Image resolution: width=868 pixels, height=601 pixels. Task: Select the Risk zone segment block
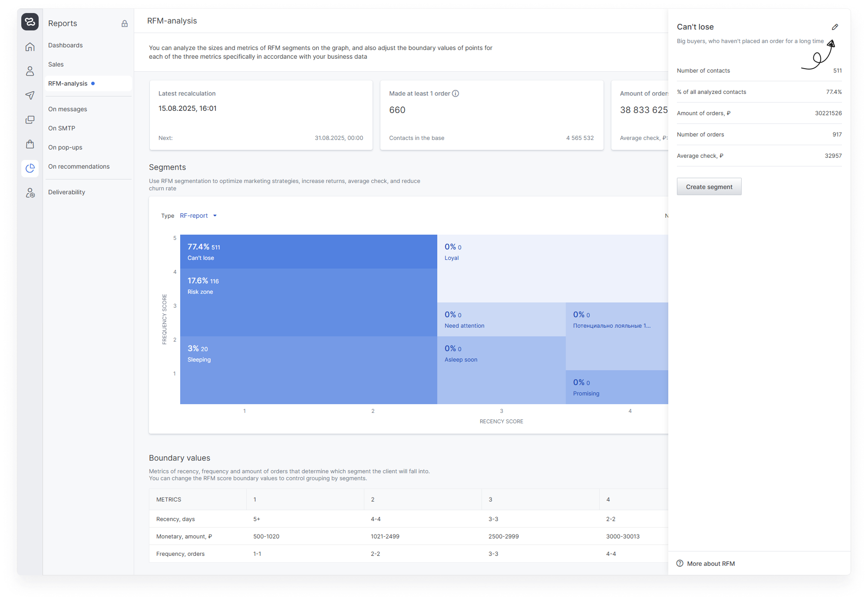point(308,302)
